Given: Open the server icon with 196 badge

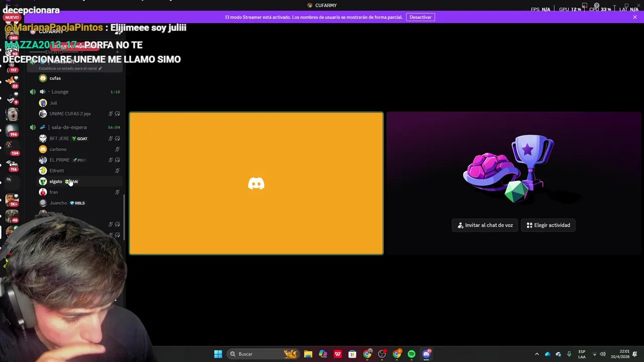Looking at the screenshot, I should [x=12, y=130].
